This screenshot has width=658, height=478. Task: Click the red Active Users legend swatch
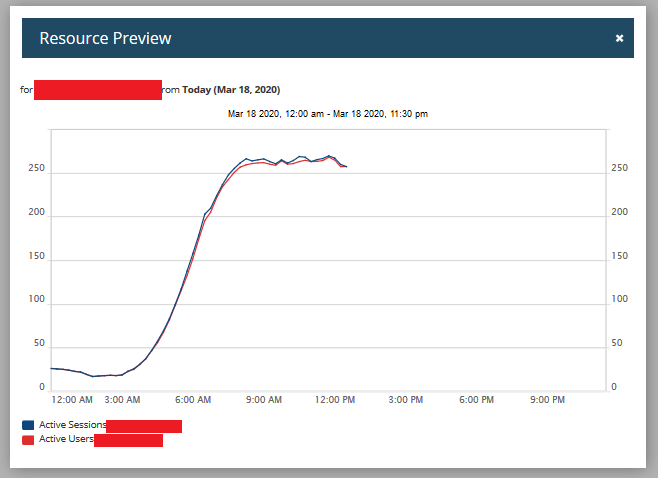28,440
